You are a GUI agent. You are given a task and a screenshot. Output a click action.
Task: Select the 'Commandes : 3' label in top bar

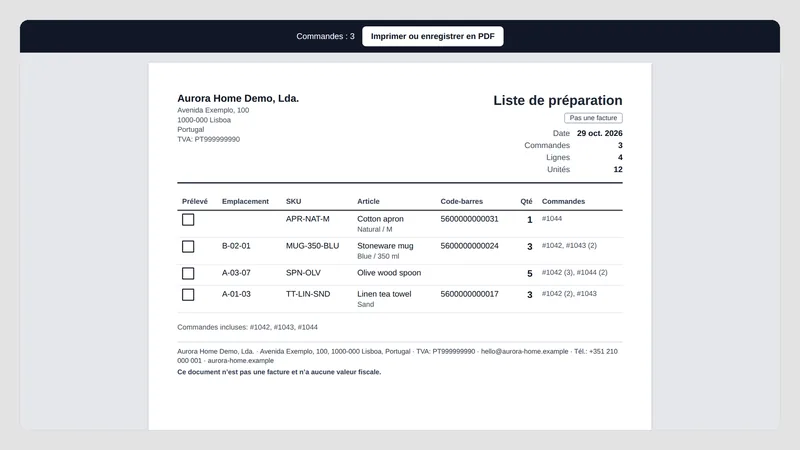(325, 36)
